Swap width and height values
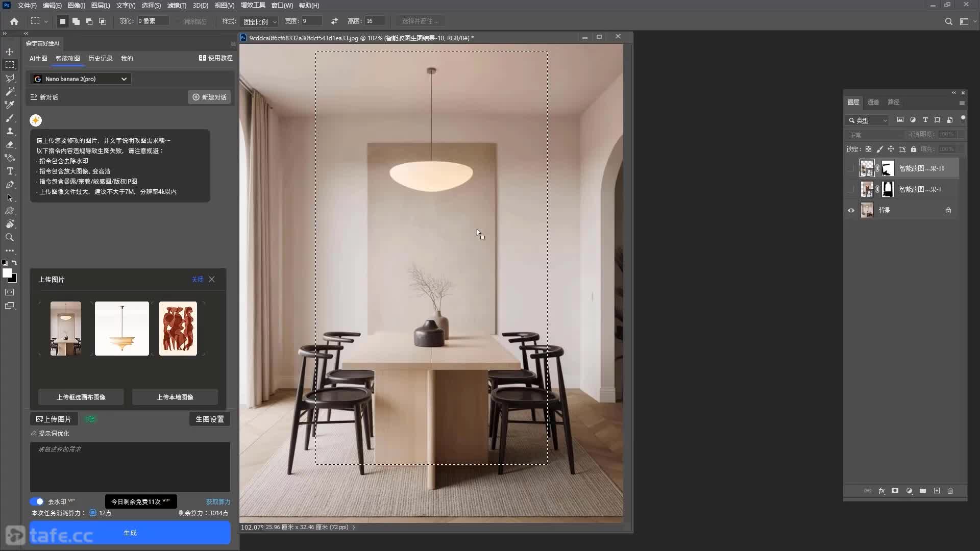The image size is (980, 551). coord(334,21)
